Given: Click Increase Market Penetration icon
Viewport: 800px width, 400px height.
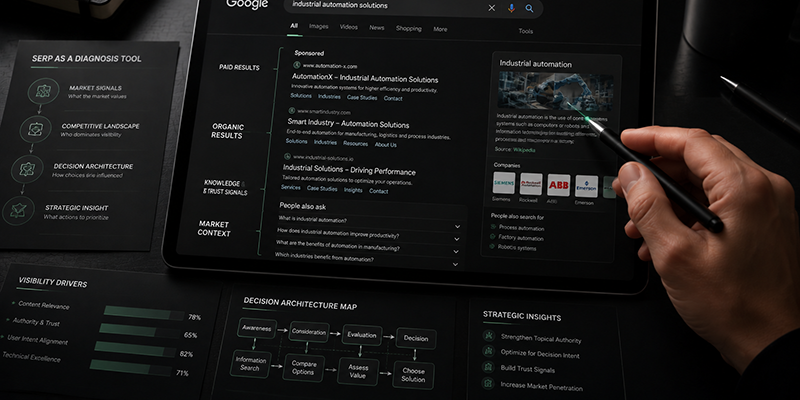Looking at the screenshot, I should pos(488,383).
